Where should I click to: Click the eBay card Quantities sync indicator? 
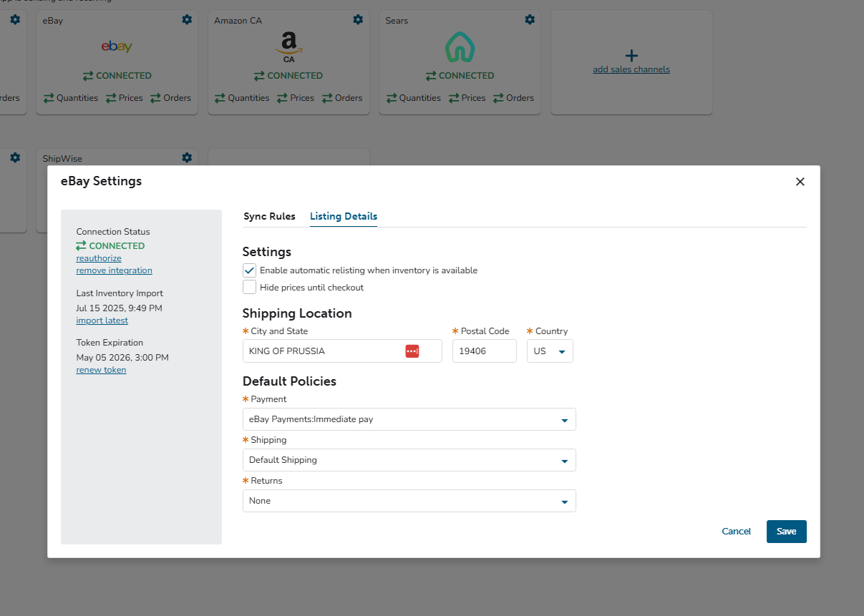click(x=71, y=98)
